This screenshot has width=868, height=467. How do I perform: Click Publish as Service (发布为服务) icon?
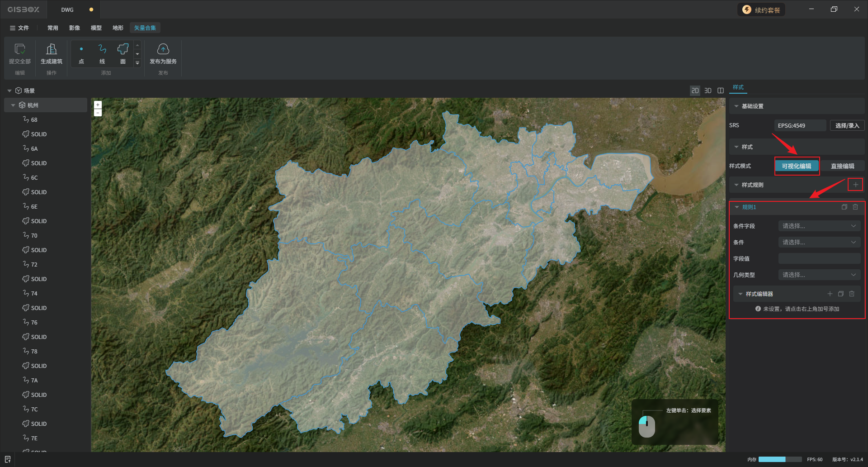point(163,49)
